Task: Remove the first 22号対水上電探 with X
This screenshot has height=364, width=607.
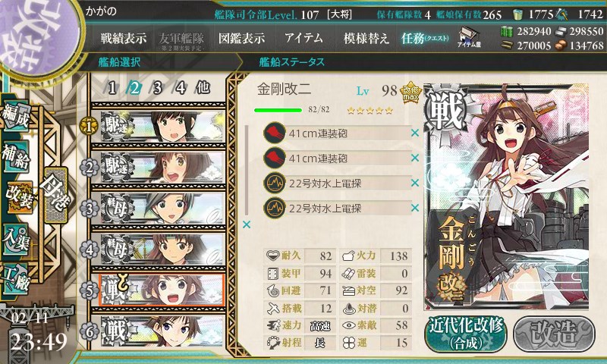Action: coord(415,183)
